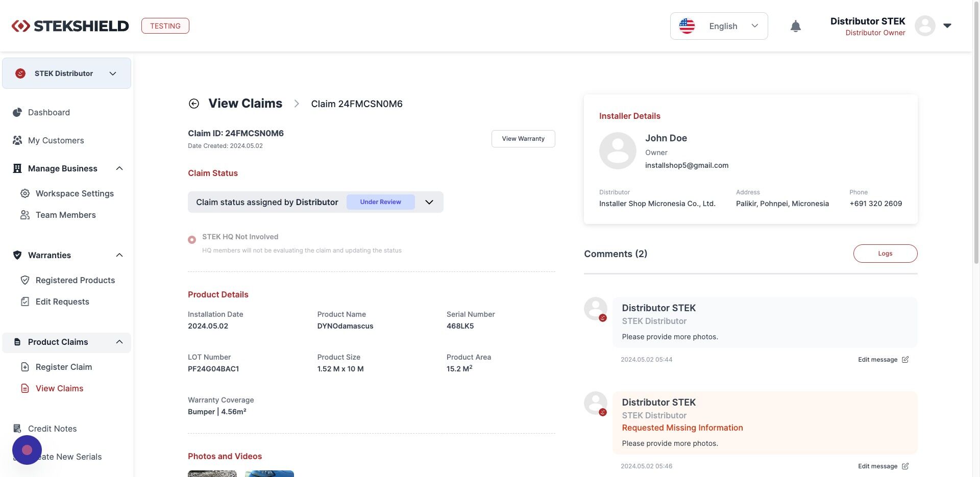Open the English language dropdown
This screenshot has height=477, width=980.
point(719,26)
